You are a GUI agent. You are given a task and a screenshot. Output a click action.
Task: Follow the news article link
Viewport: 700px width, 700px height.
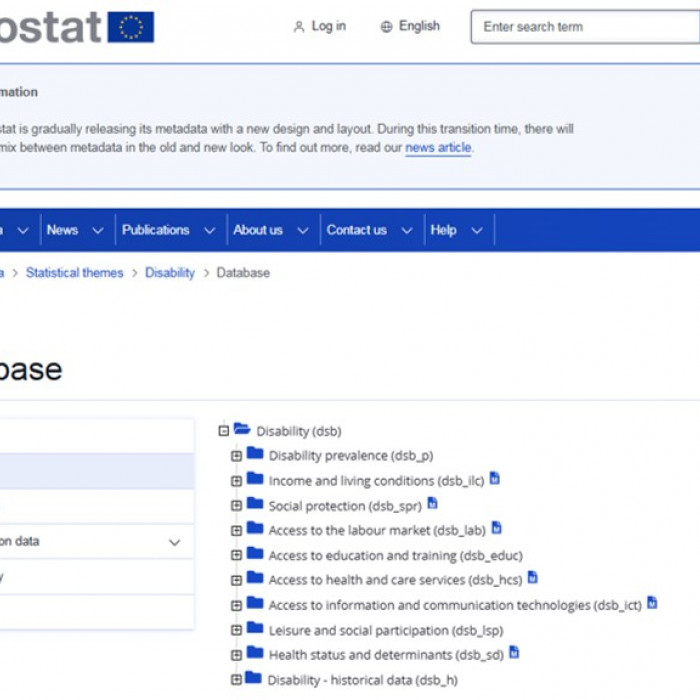pyautogui.click(x=438, y=148)
